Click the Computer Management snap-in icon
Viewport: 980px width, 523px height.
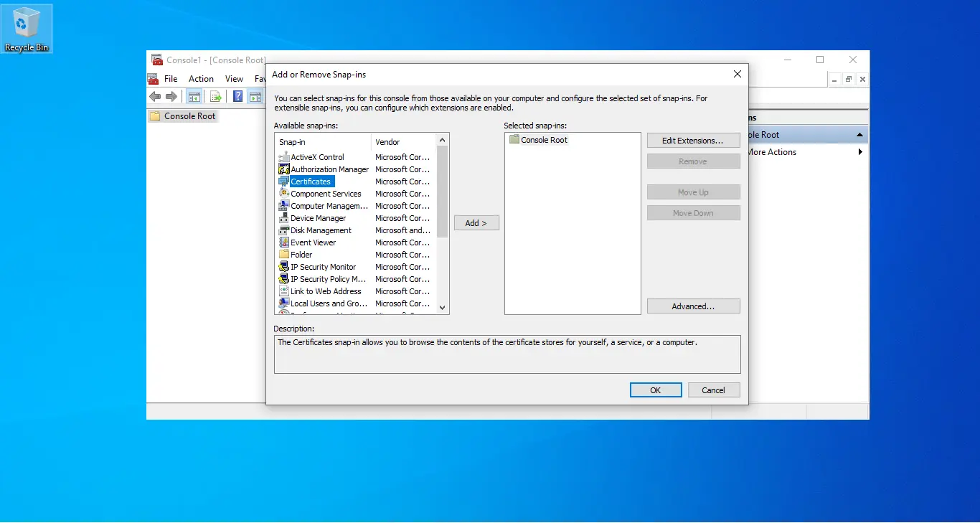(x=284, y=206)
